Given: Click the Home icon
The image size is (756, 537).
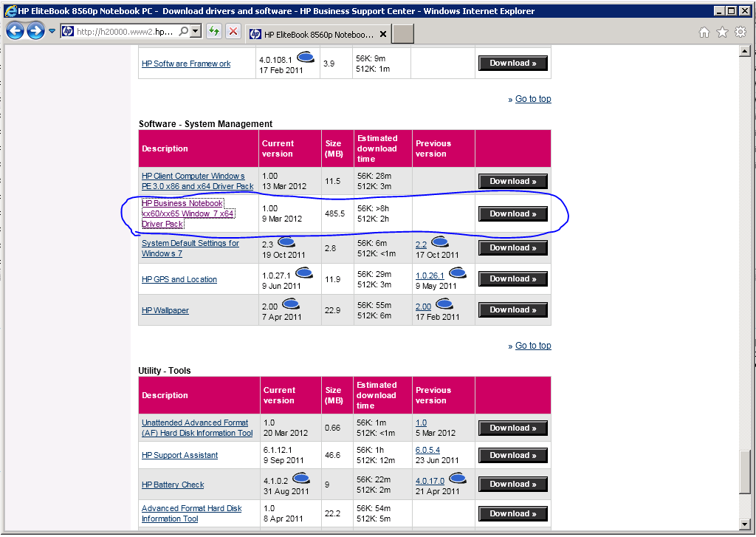Looking at the screenshot, I should pos(704,33).
